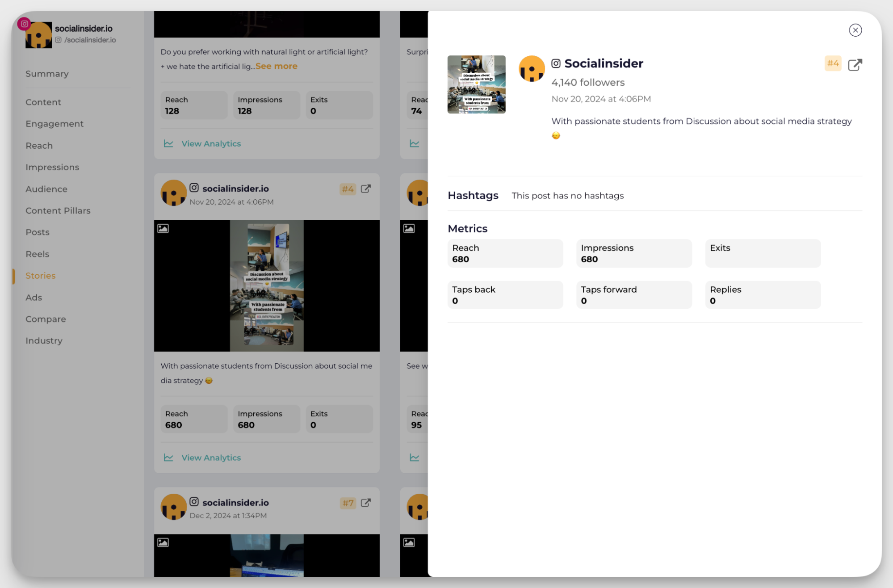
Task: Go to Content in sidebar
Action: 43,102
